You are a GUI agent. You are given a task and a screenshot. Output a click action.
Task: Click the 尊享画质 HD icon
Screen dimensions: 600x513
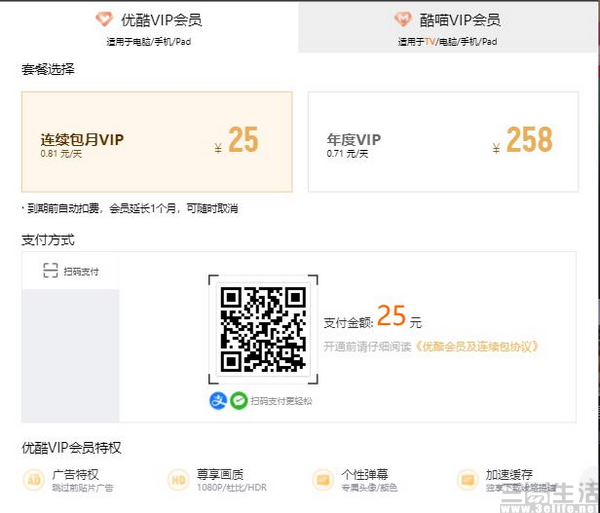(179, 480)
